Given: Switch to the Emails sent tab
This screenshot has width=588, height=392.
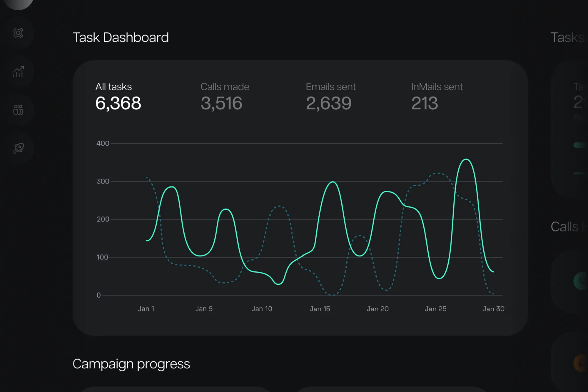Looking at the screenshot, I should coord(330,87).
